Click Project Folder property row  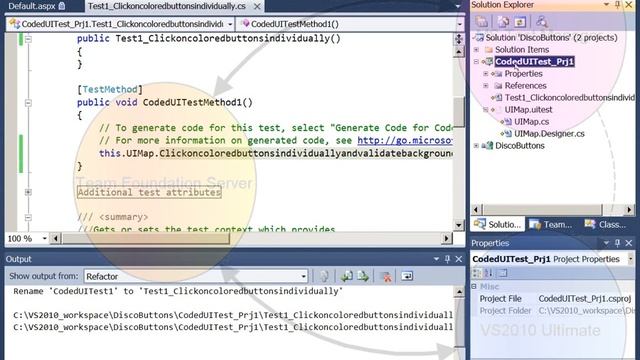[x=553, y=311]
